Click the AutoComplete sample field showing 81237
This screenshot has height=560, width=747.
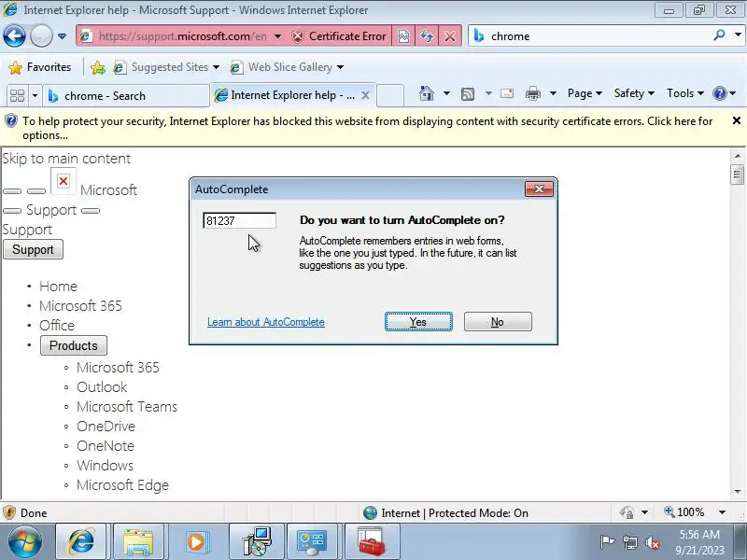point(239,220)
